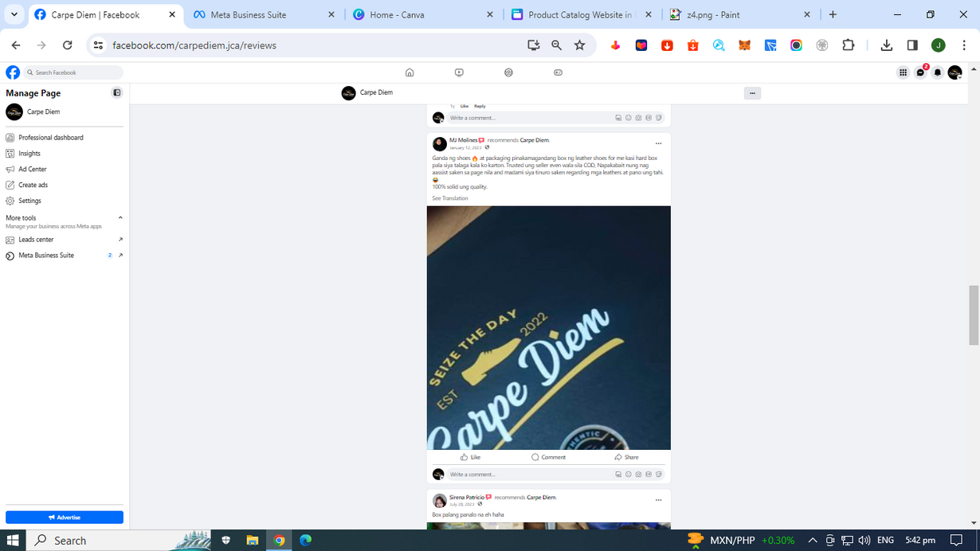This screenshot has height=551, width=980.
Task: Open the Home feed icon
Action: point(410,72)
